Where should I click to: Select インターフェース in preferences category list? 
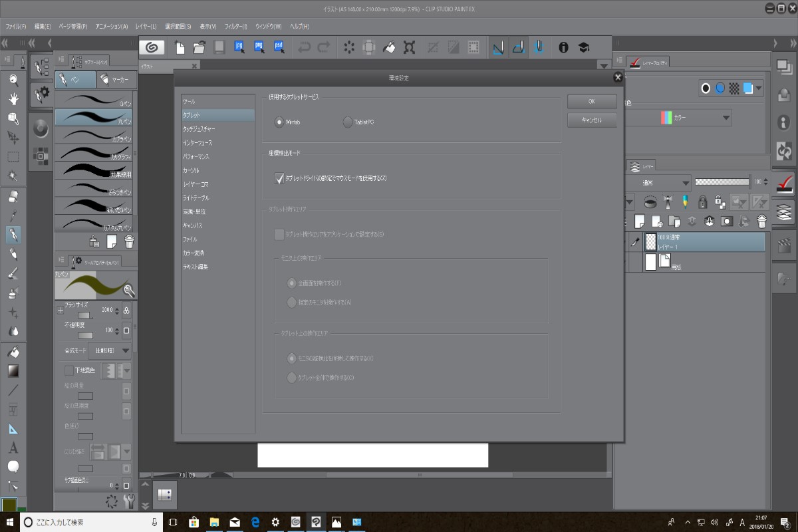pyautogui.click(x=198, y=143)
